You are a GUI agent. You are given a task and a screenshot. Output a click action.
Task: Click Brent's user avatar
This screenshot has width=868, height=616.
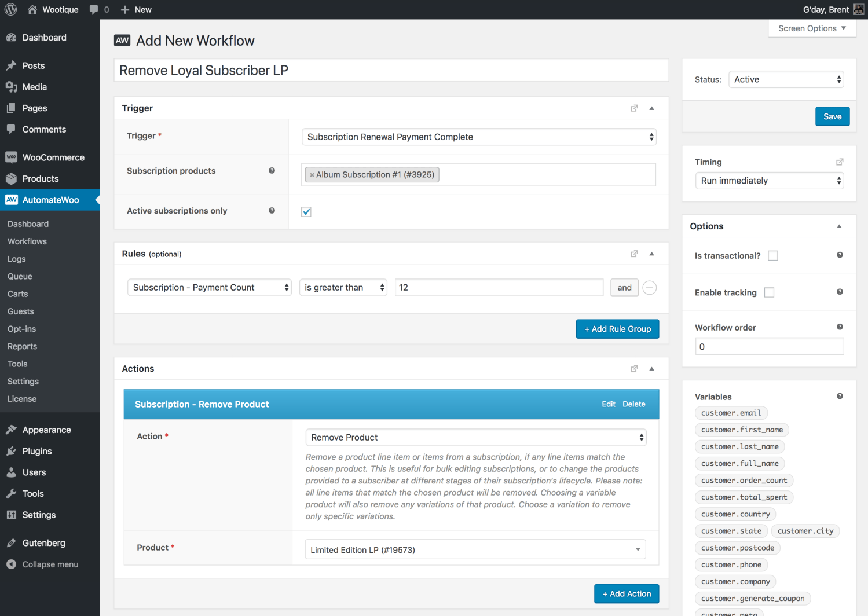(x=859, y=9)
